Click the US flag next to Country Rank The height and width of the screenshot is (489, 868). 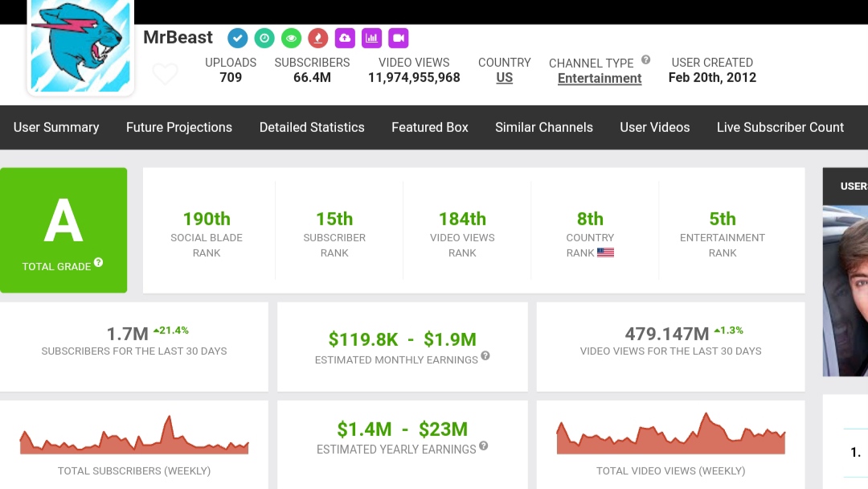(606, 253)
